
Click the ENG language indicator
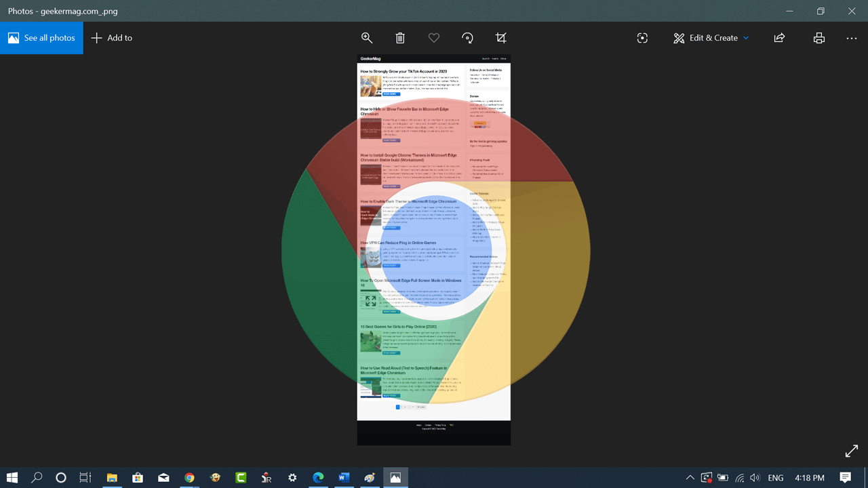tap(776, 478)
